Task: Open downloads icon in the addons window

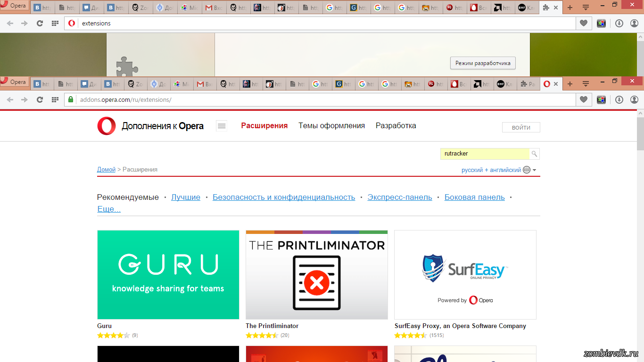Action: [x=619, y=99]
